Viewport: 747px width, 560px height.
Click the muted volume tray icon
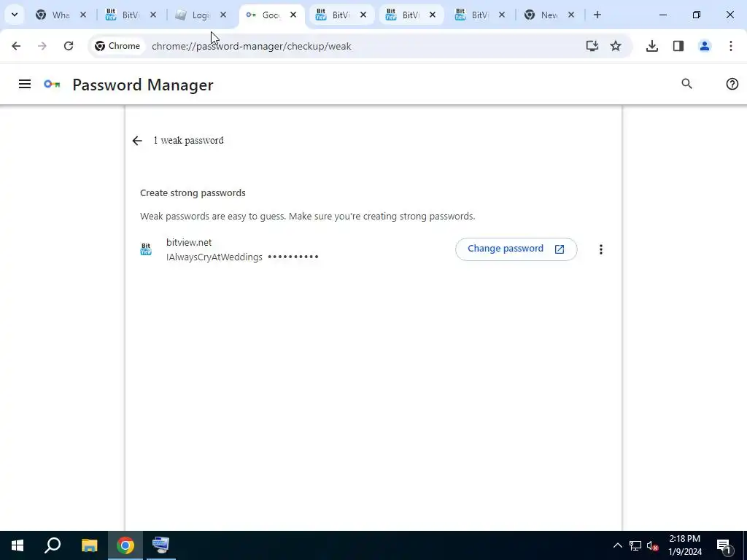click(653, 545)
